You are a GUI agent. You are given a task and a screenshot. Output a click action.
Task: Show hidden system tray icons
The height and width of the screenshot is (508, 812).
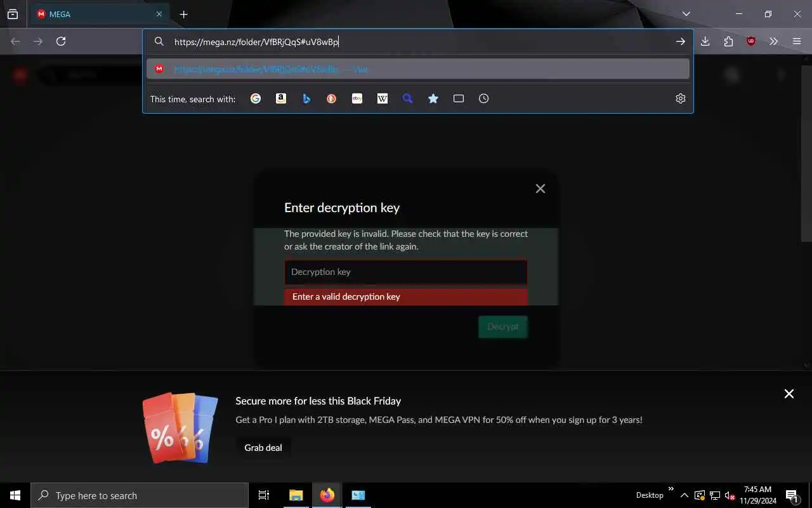tap(684, 495)
